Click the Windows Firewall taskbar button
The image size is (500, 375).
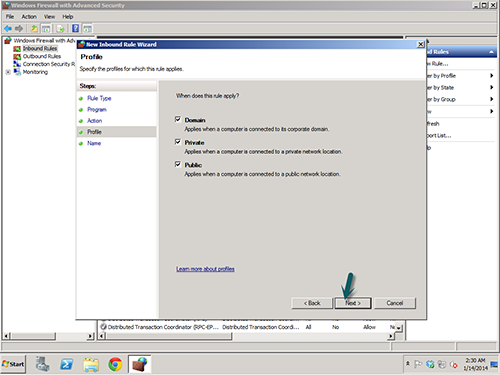pos(139,364)
